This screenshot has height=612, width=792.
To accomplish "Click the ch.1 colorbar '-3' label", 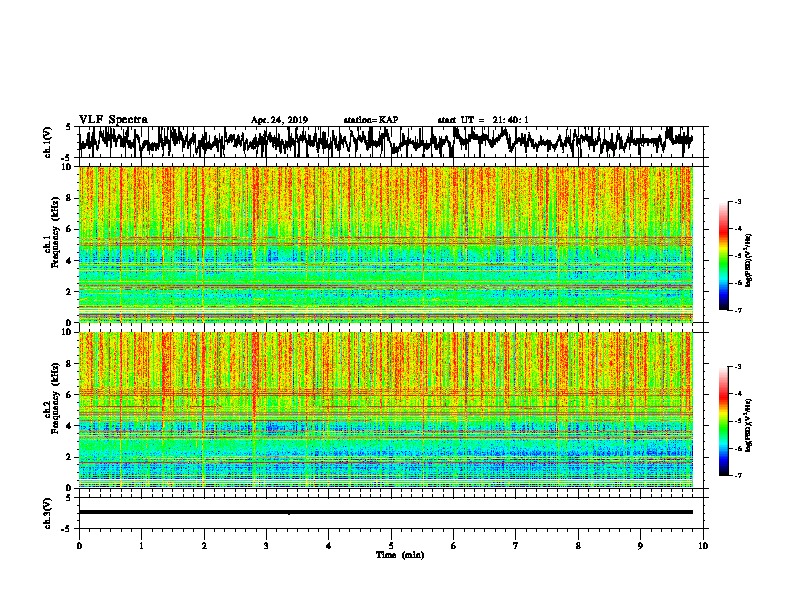I will coord(737,201).
